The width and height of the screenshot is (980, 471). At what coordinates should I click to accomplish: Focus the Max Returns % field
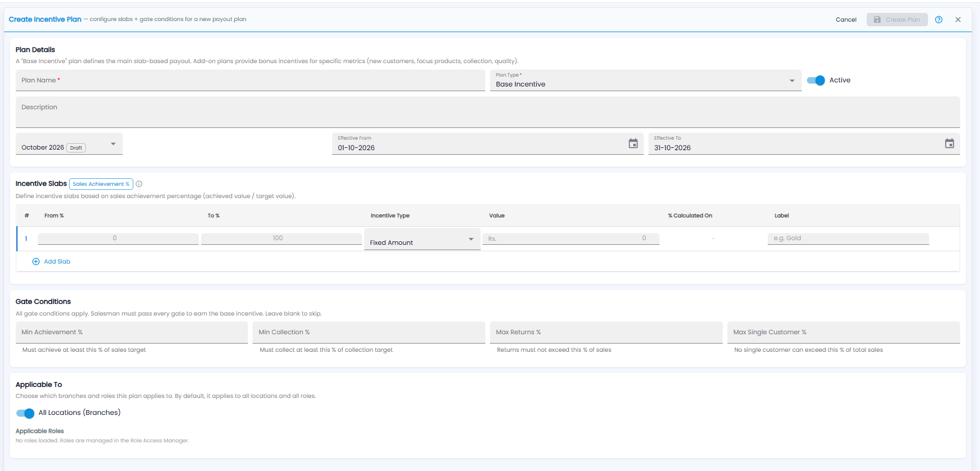pyautogui.click(x=606, y=333)
